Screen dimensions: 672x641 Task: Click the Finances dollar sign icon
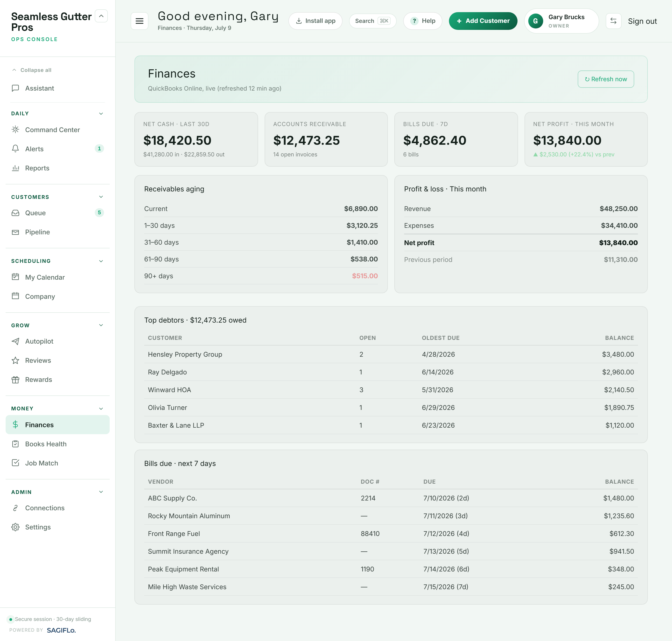point(15,424)
